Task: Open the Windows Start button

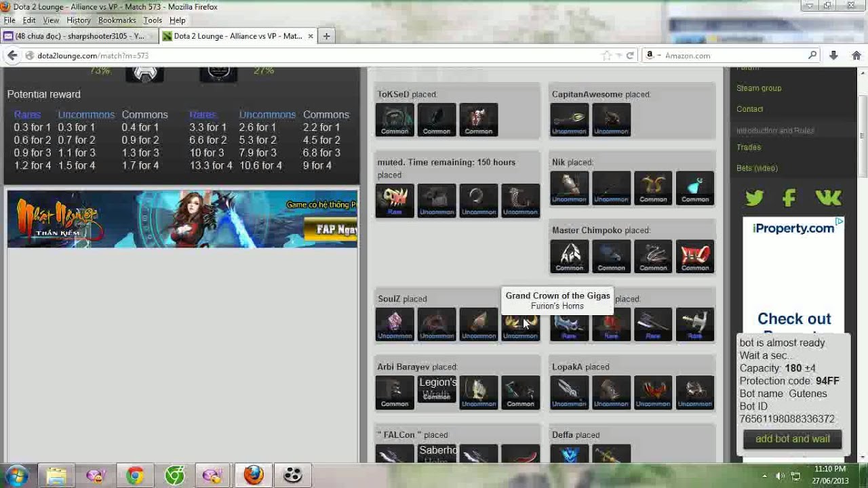Action: click(16, 476)
